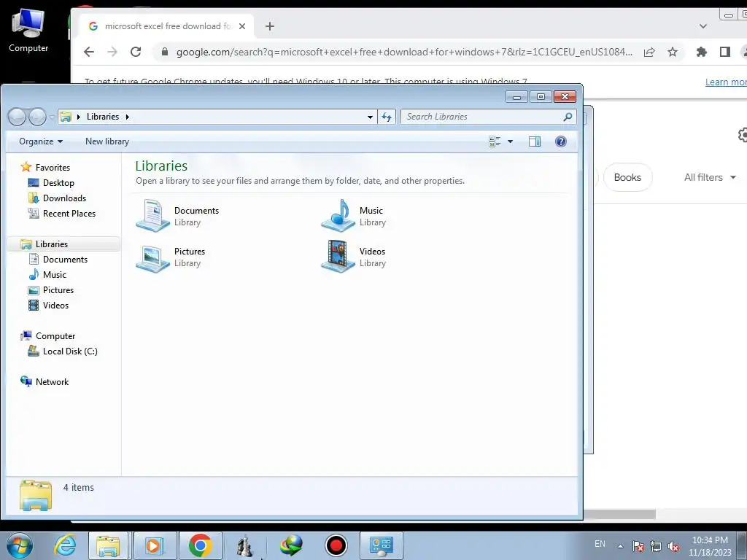This screenshot has height=560, width=747.
Task: Show hidden tray icons arrow
Action: click(x=620, y=546)
